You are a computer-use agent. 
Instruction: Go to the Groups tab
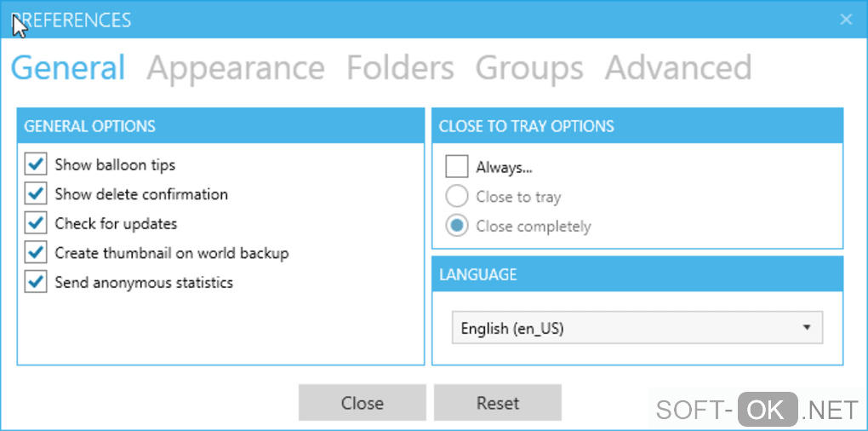529,68
